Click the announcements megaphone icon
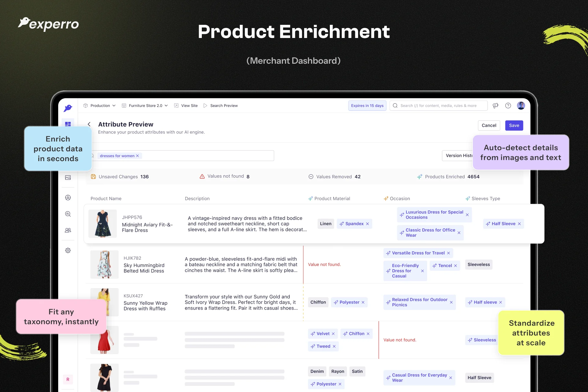The height and width of the screenshot is (392, 588). (x=495, y=106)
